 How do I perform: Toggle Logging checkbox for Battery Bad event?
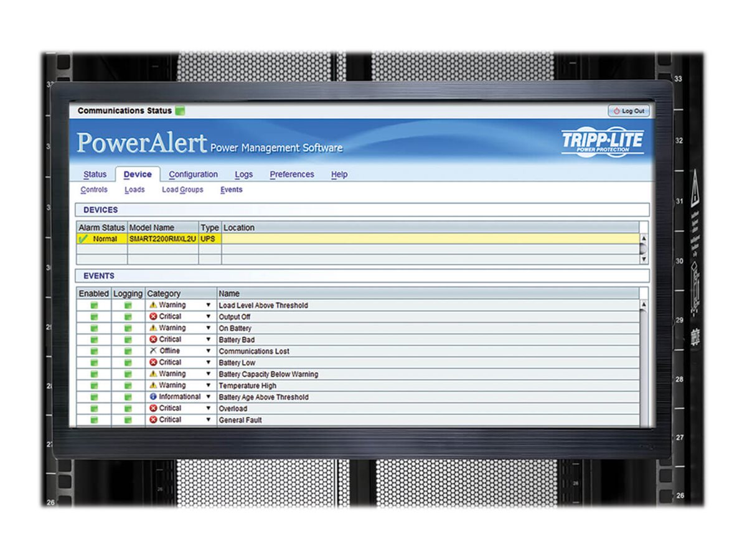coord(128,340)
